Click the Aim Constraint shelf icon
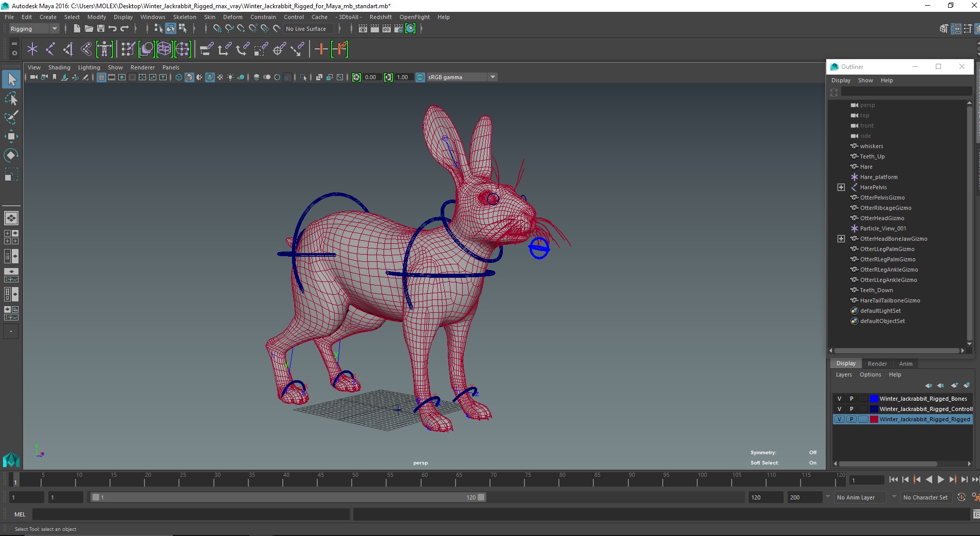980x536 pixels. [x=279, y=49]
